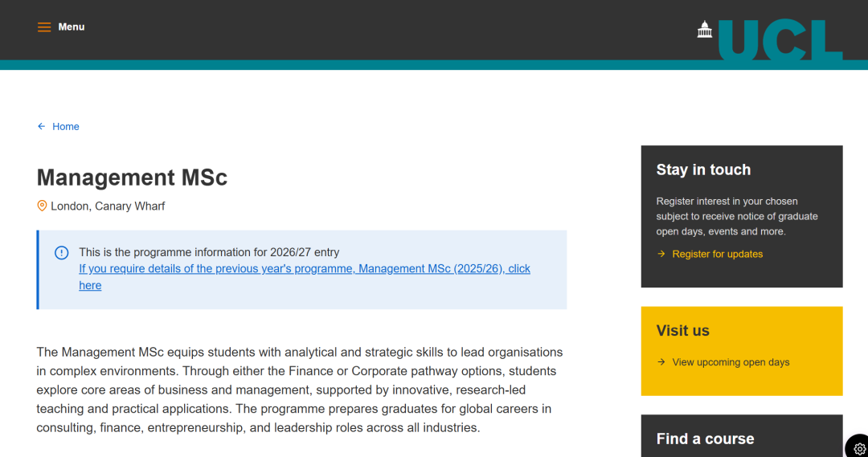Click the UCL logo letters
Viewport: 868px width, 457px height.
click(x=780, y=40)
